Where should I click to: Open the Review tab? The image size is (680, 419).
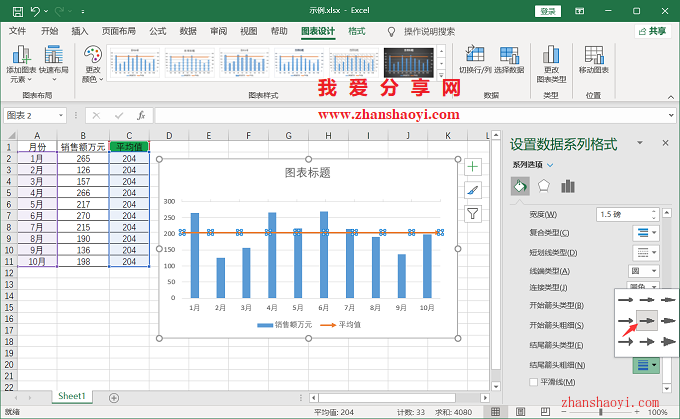pos(219,31)
